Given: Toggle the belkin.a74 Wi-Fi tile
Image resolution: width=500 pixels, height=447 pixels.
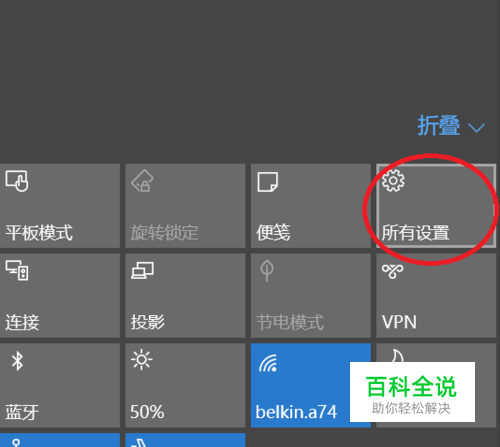Looking at the screenshot, I should 311,385.
